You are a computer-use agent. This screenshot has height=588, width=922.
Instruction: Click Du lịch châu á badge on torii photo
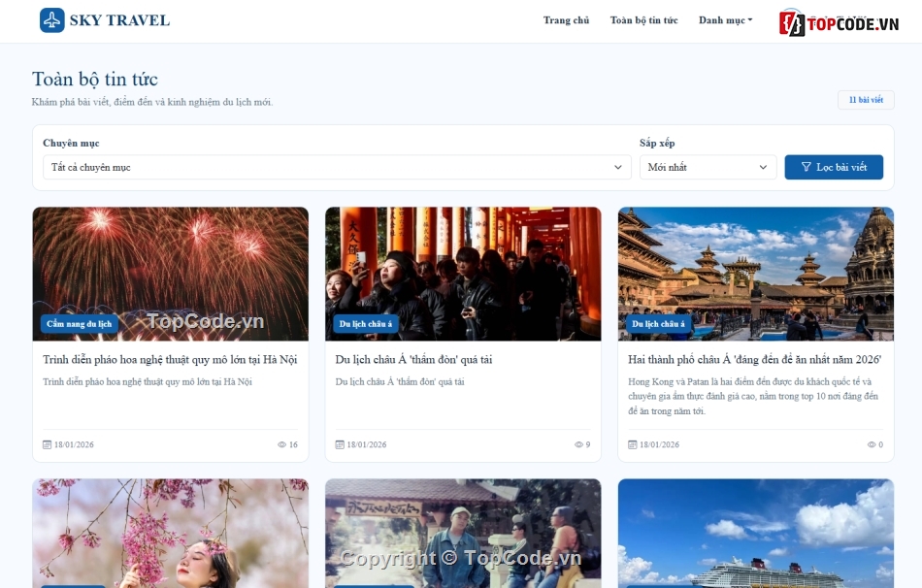366,324
